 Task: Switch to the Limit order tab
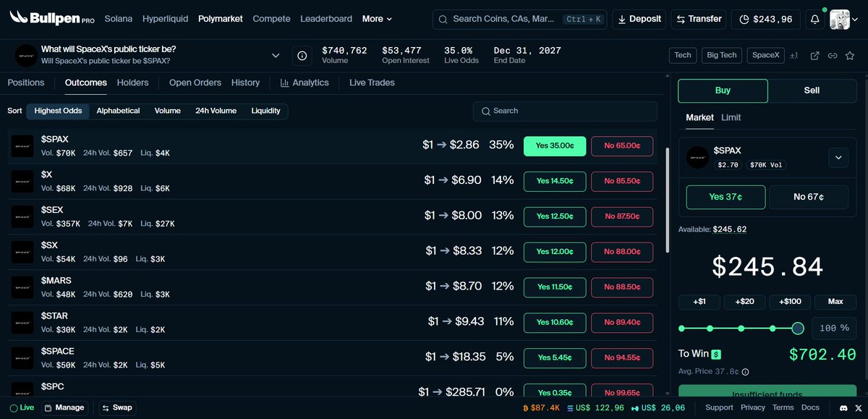[x=731, y=117]
